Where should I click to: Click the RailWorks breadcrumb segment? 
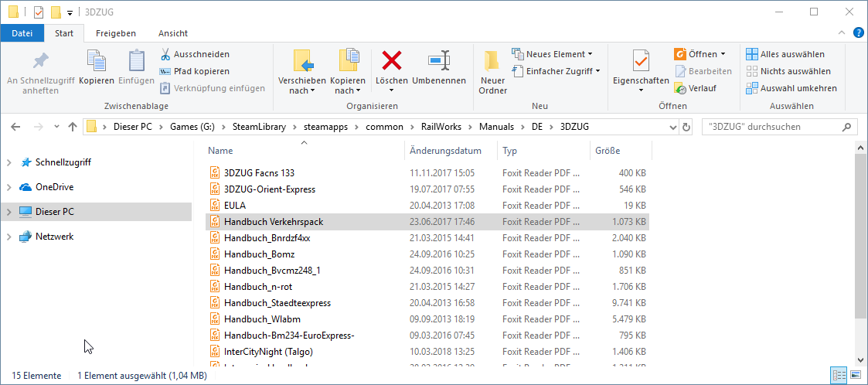point(440,127)
